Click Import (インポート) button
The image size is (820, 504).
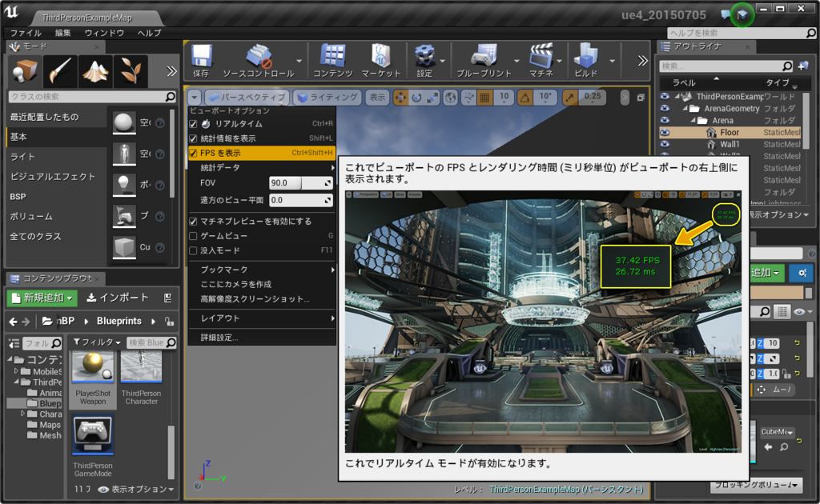119,298
